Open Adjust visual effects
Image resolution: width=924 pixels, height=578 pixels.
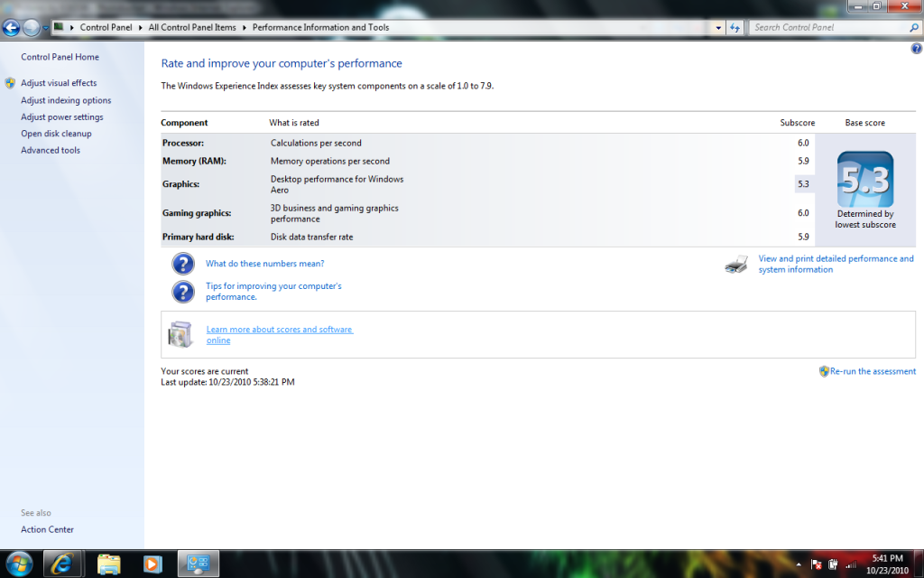pyautogui.click(x=59, y=82)
